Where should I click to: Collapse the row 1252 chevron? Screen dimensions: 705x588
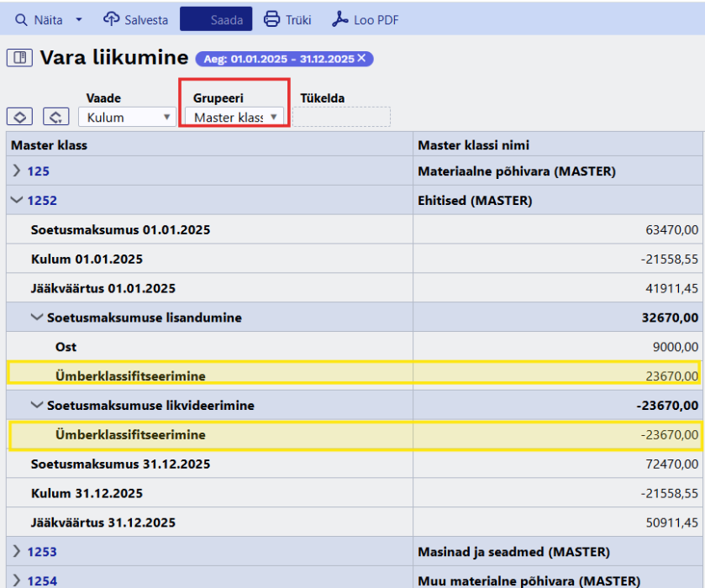(x=17, y=200)
